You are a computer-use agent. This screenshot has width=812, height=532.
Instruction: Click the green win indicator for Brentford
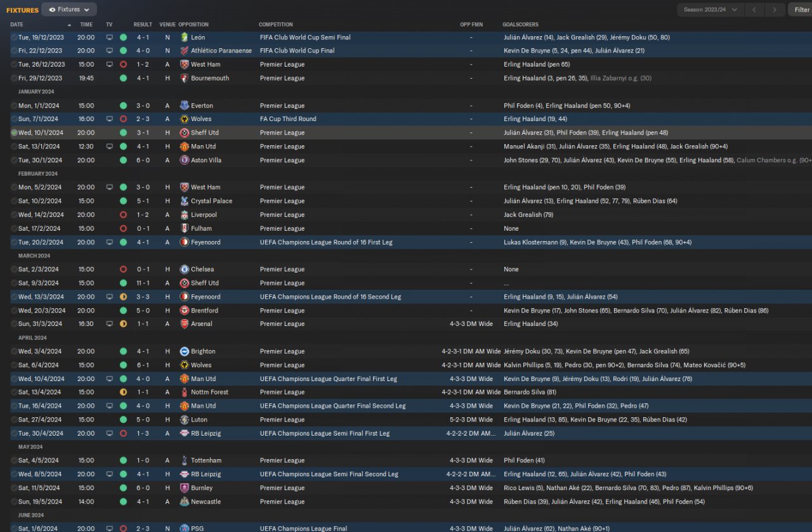123,311
